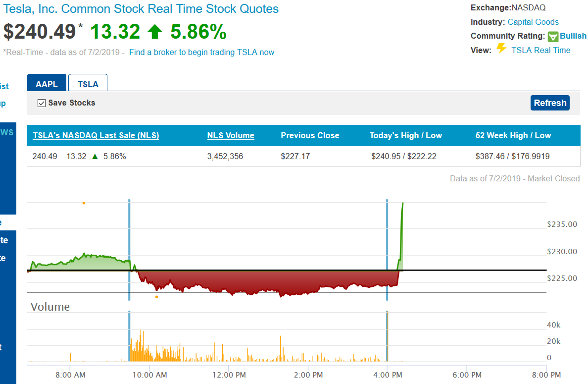Click the 5.86% headline percent change
Viewport: 588px width, 384px height.
coord(198,32)
